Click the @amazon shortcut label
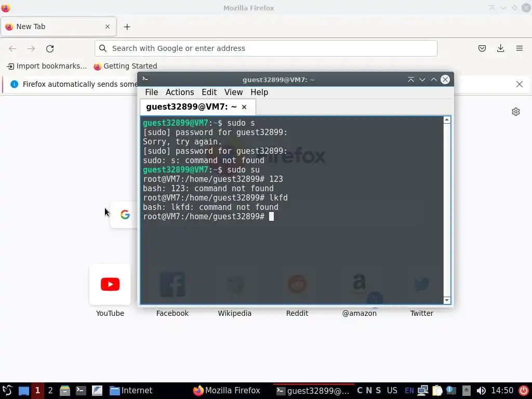 pos(360,313)
